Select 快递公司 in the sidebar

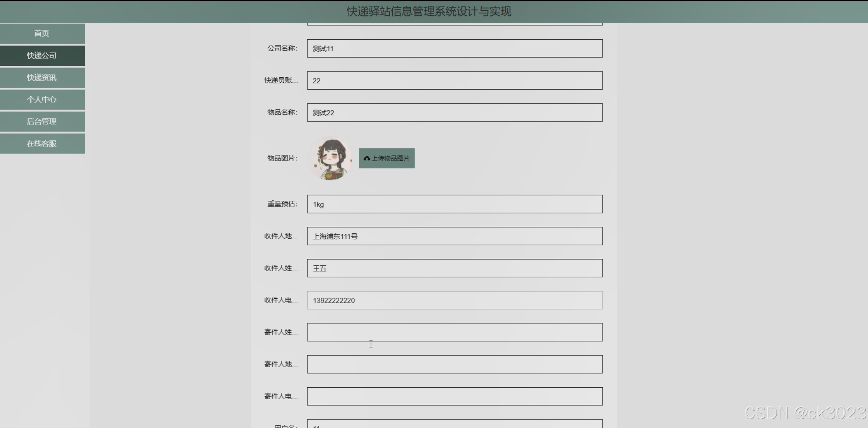coord(42,55)
